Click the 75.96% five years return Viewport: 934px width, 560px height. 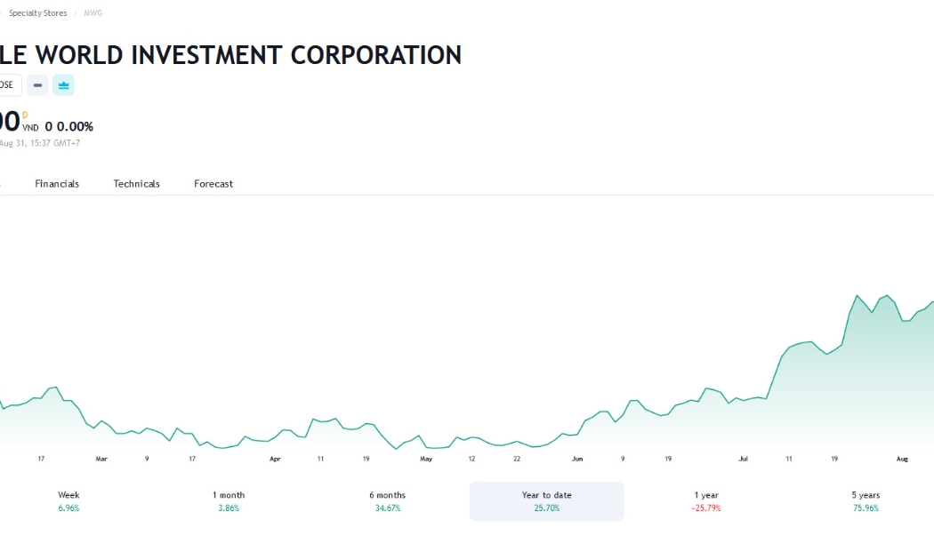(866, 508)
